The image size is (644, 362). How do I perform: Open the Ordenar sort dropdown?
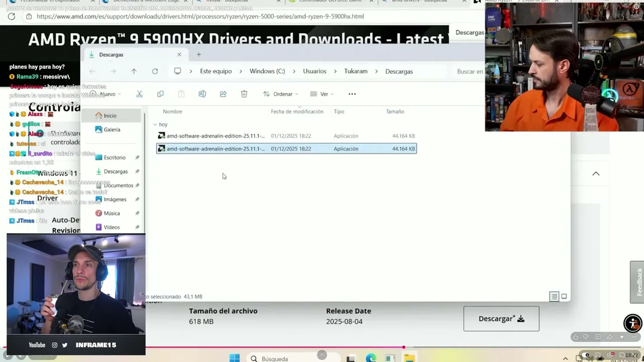click(281, 94)
